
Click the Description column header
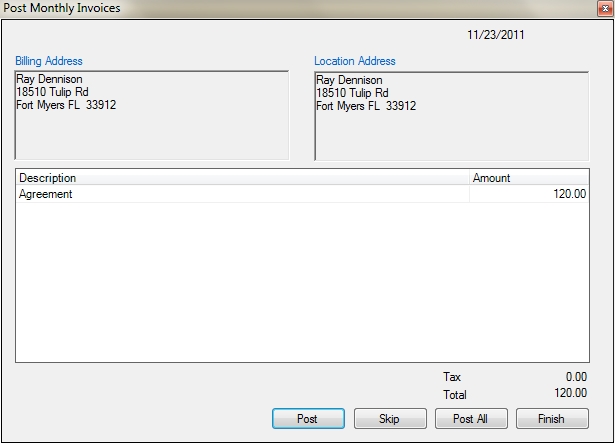(x=243, y=178)
